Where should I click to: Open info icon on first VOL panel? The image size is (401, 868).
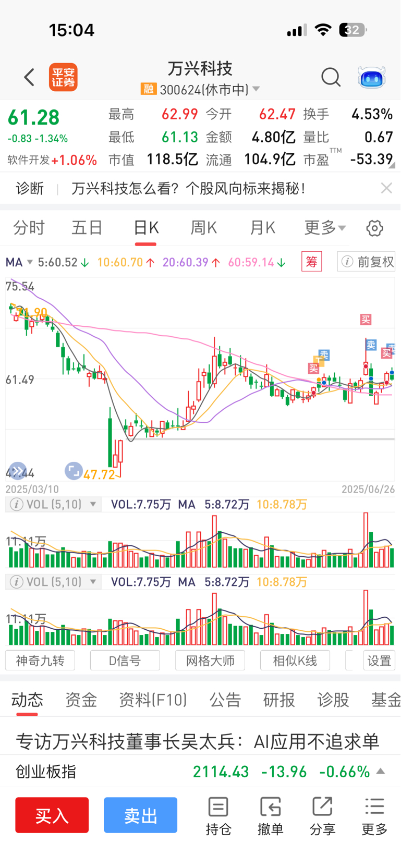[17, 505]
